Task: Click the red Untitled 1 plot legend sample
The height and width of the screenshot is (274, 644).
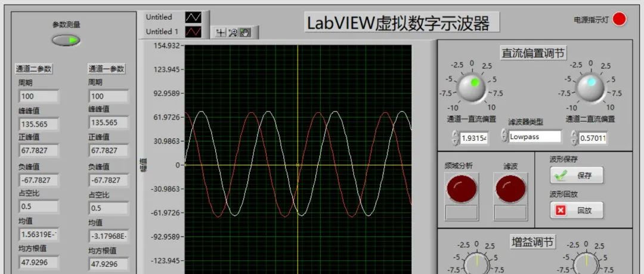Action: click(193, 32)
